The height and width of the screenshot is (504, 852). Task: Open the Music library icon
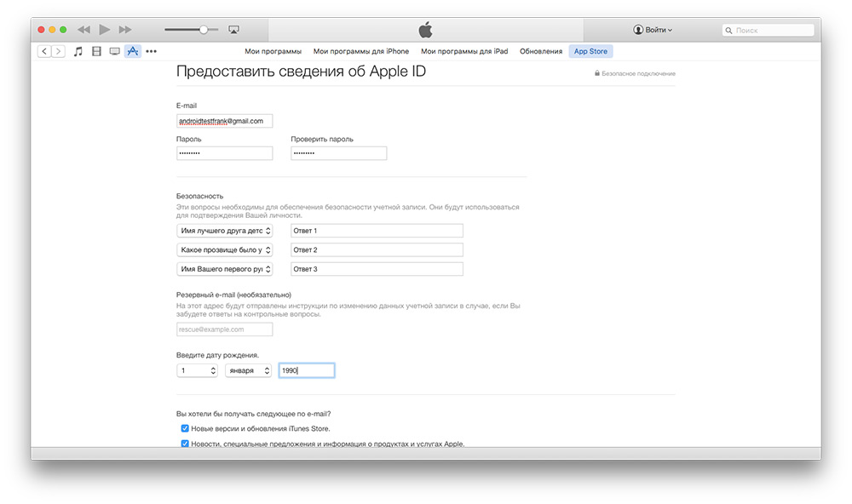78,51
